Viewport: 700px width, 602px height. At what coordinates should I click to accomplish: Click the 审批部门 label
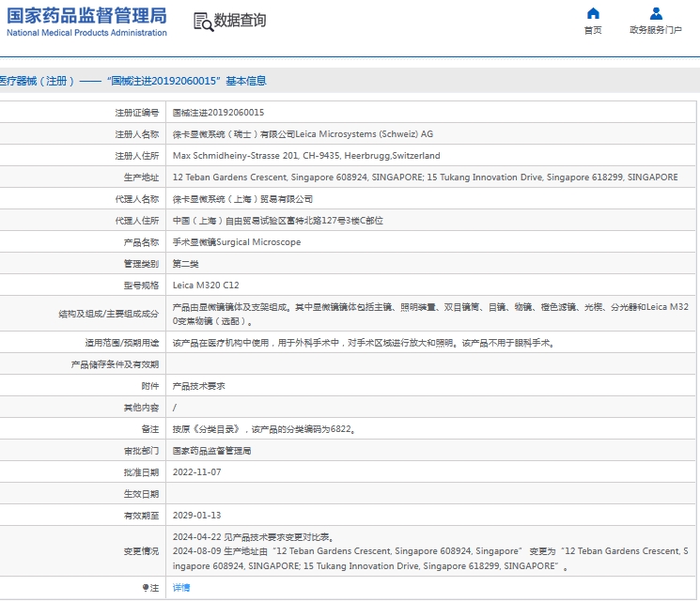[142, 451]
